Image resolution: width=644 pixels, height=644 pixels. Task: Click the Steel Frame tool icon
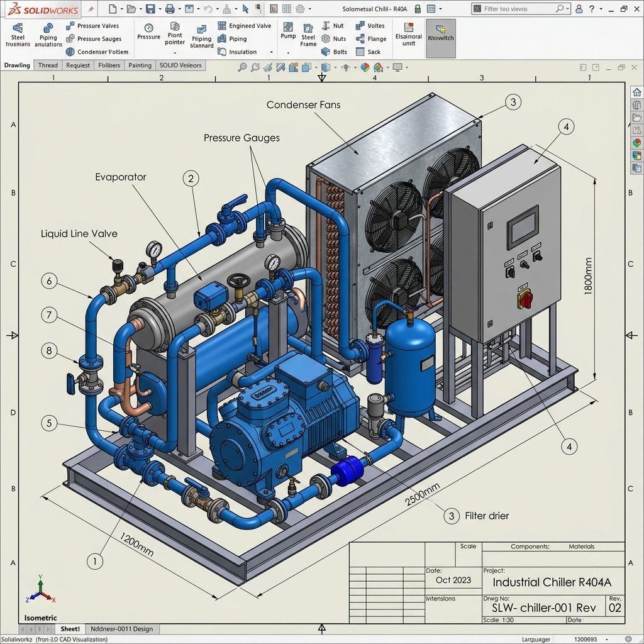308,28
